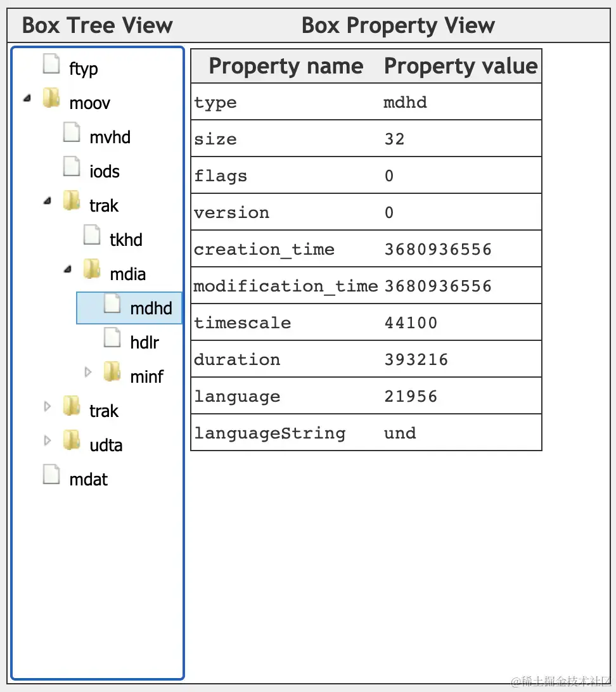Select the hdlr box label
This screenshot has width=616, height=692.
(144, 342)
